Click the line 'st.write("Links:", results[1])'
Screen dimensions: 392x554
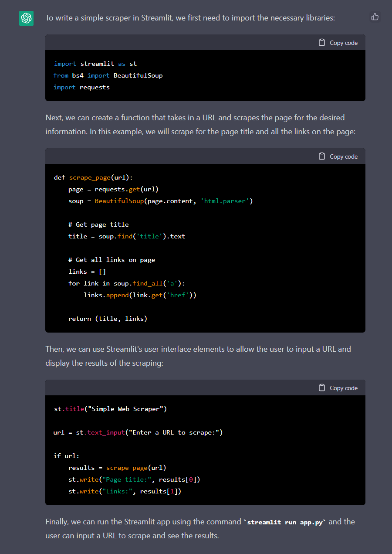pos(125,491)
